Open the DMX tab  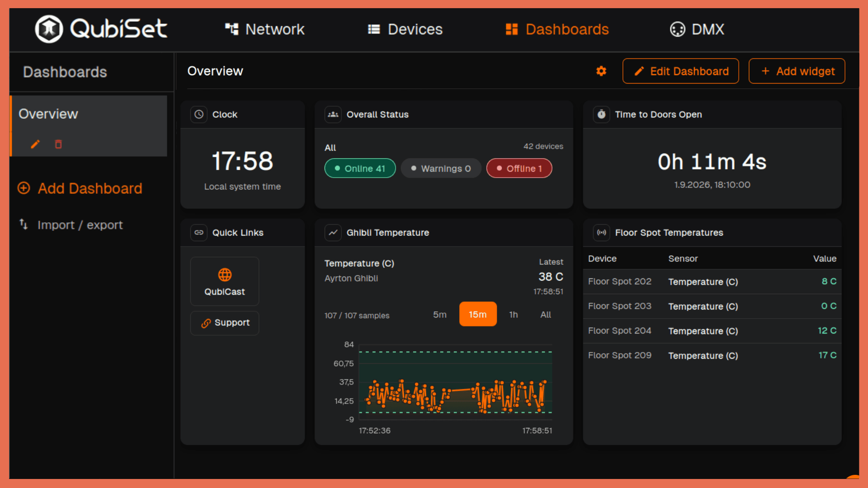(697, 29)
